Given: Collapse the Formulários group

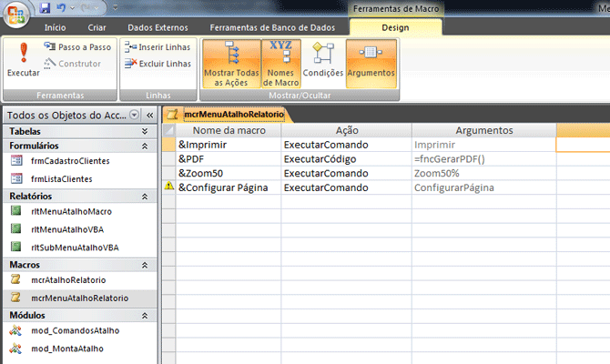Looking at the screenshot, I should 145,146.
